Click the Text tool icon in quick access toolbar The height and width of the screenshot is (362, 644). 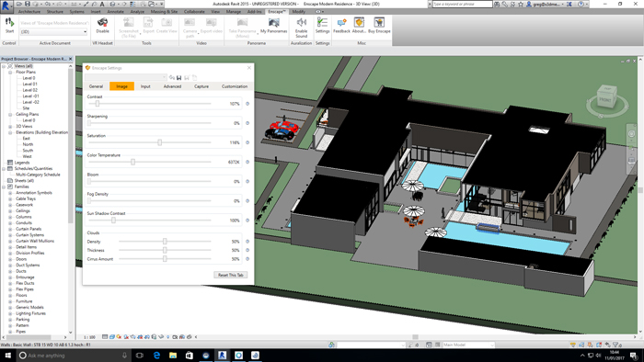point(102,4)
